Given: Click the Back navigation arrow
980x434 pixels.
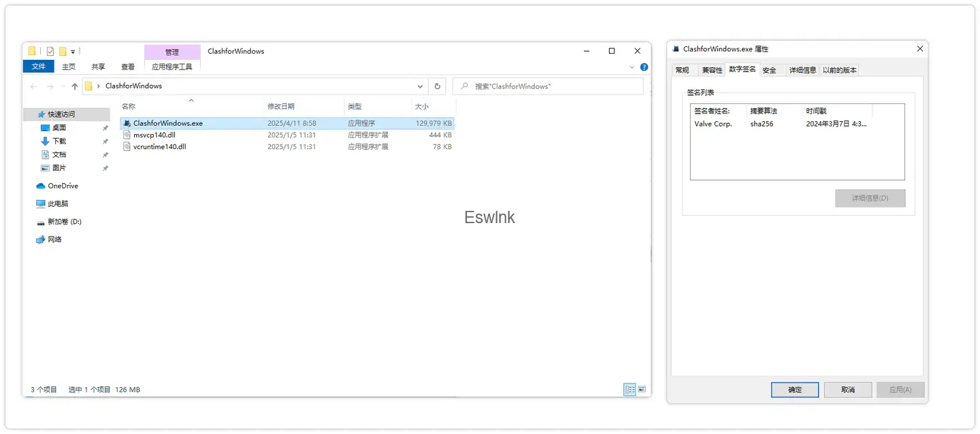Looking at the screenshot, I should [33, 86].
